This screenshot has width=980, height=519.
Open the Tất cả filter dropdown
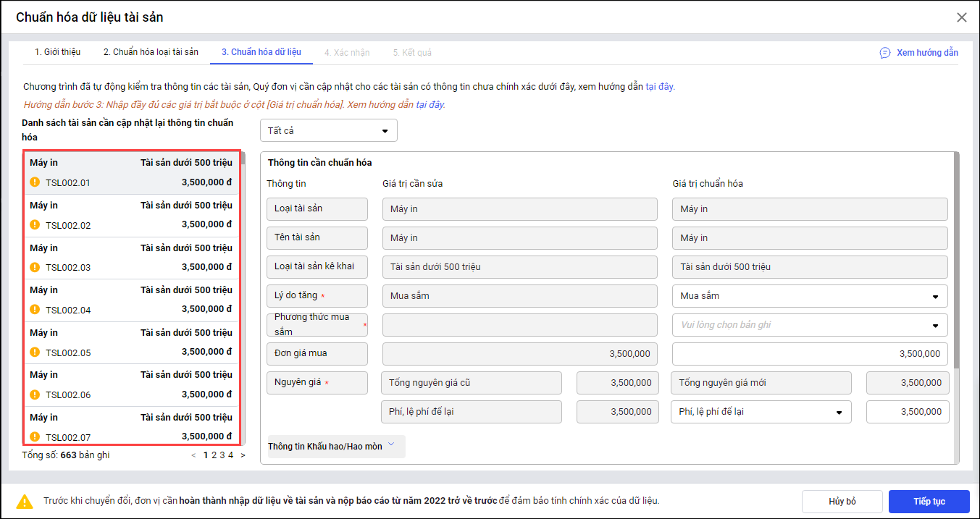tap(328, 131)
